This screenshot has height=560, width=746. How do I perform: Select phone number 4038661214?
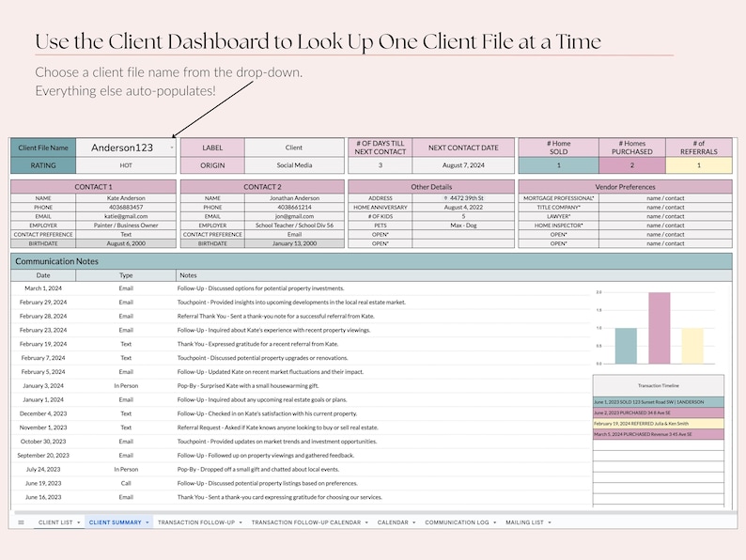pyautogui.click(x=294, y=207)
